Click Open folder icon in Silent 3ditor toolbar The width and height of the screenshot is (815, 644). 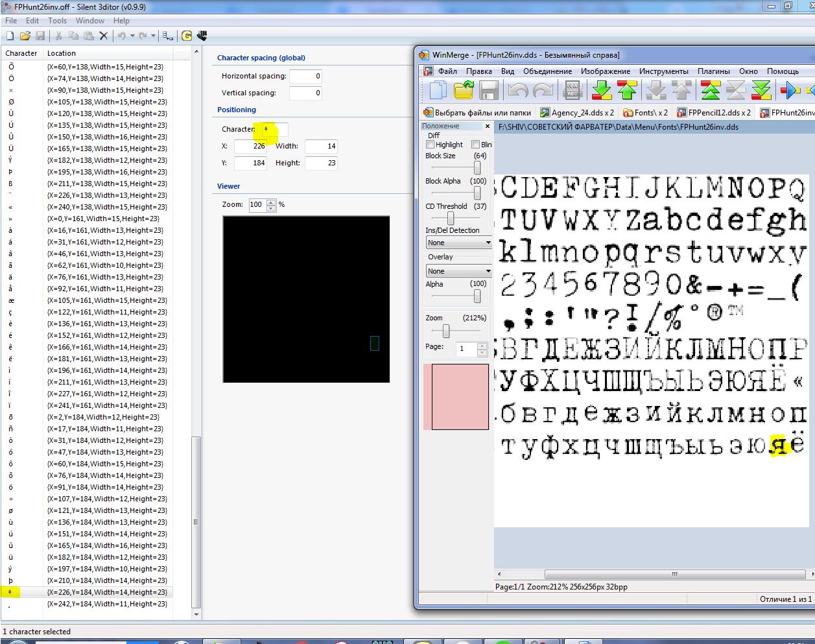(x=25, y=36)
